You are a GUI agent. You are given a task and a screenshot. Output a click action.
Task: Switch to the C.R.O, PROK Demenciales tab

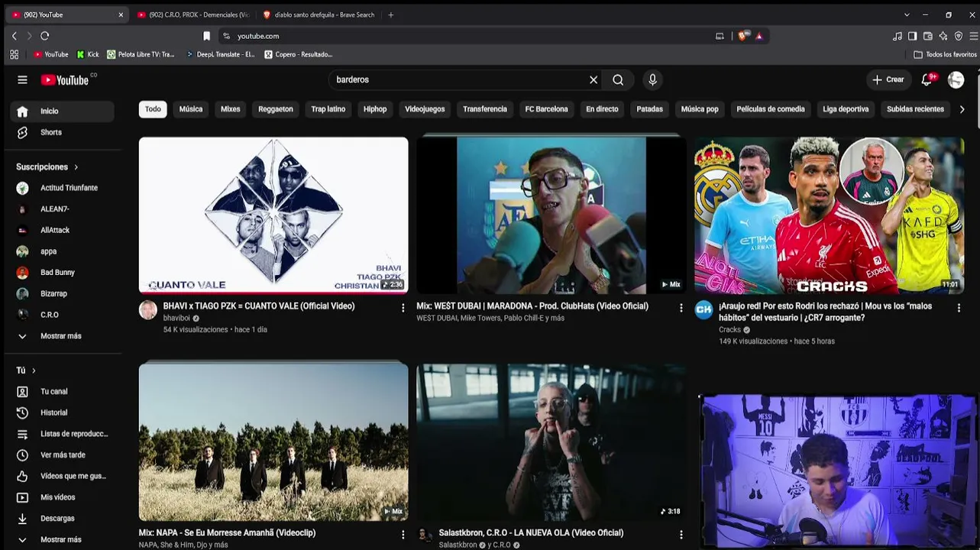click(193, 15)
